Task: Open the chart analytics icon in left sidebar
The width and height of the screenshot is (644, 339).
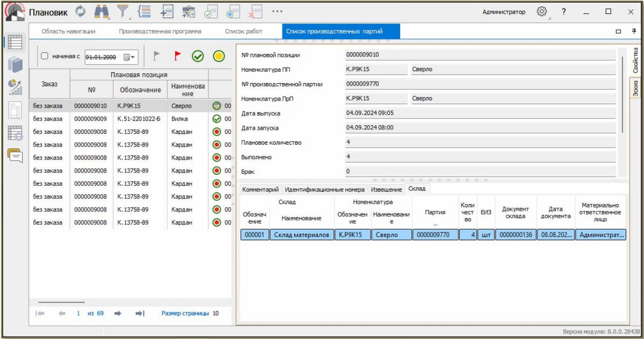Action: pos(15,87)
